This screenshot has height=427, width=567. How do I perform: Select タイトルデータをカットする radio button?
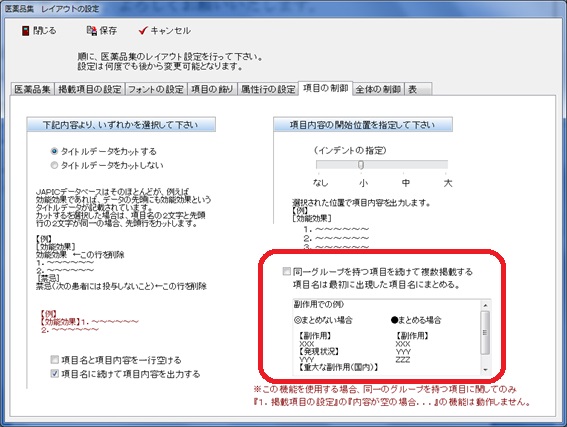pyautogui.click(x=54, y=151)
